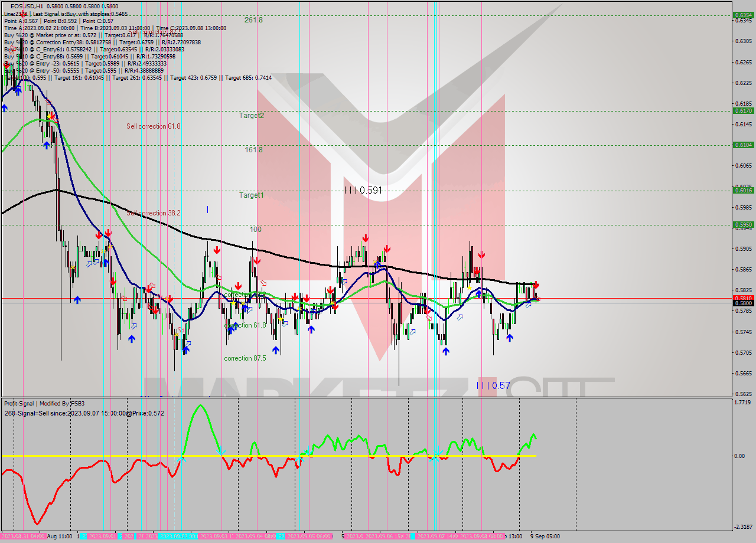Click the 'Sell correction 38.2' text
Viewport: 756px width, 543px height.
(x=154, y=213)
